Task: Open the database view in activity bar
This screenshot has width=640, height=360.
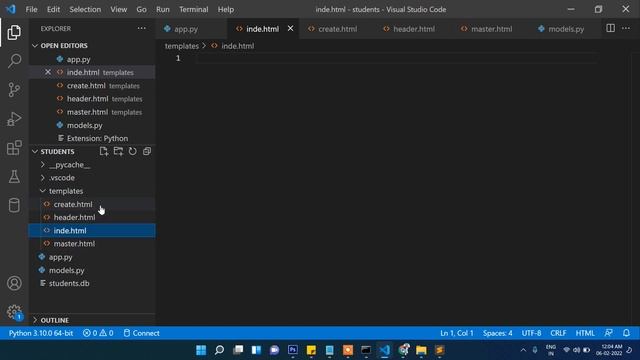Action: 14,205
